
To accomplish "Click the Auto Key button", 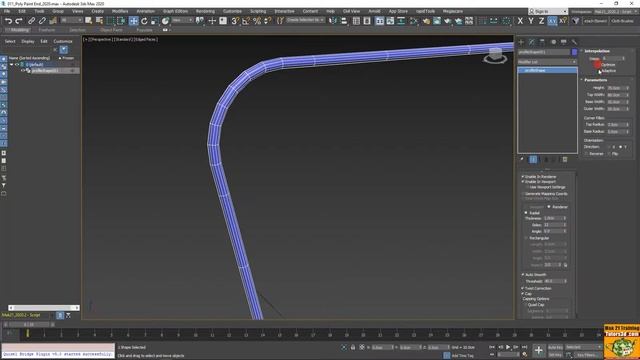I will [555, 347].
